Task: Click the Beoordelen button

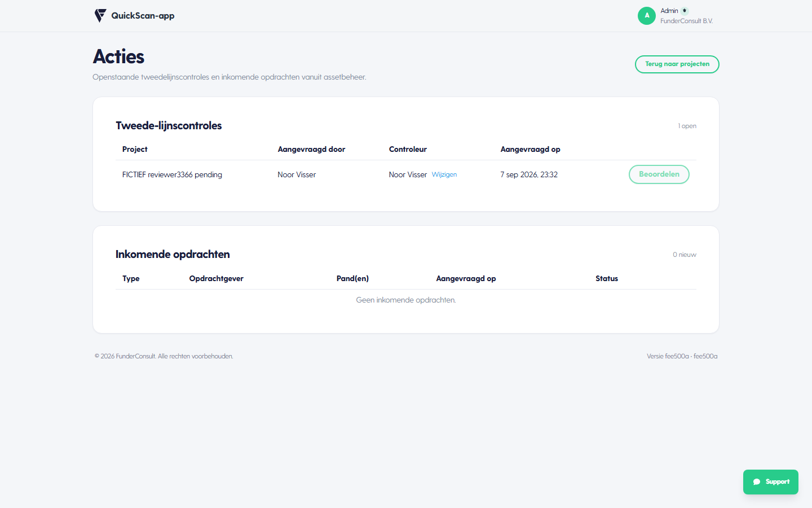Action: tap(659, 174)
